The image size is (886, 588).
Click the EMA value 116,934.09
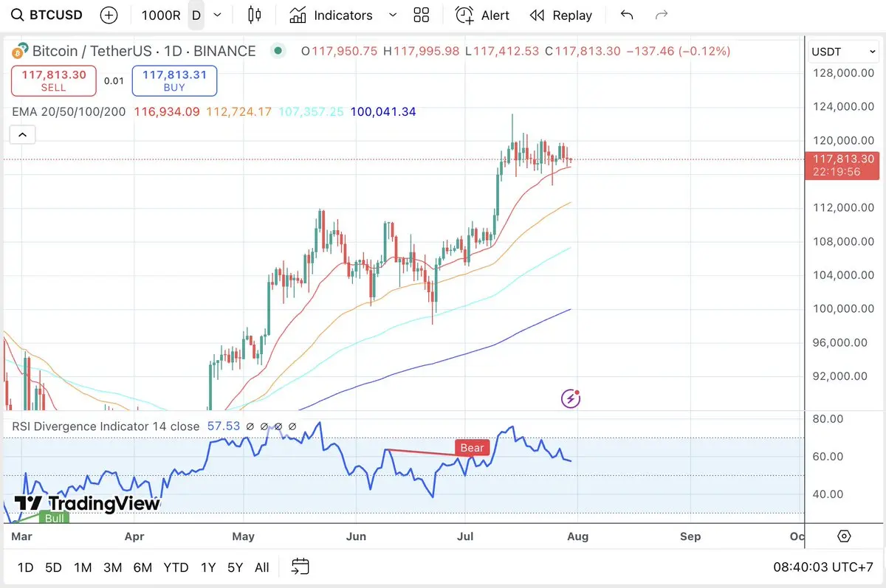(x=166, y=112)
